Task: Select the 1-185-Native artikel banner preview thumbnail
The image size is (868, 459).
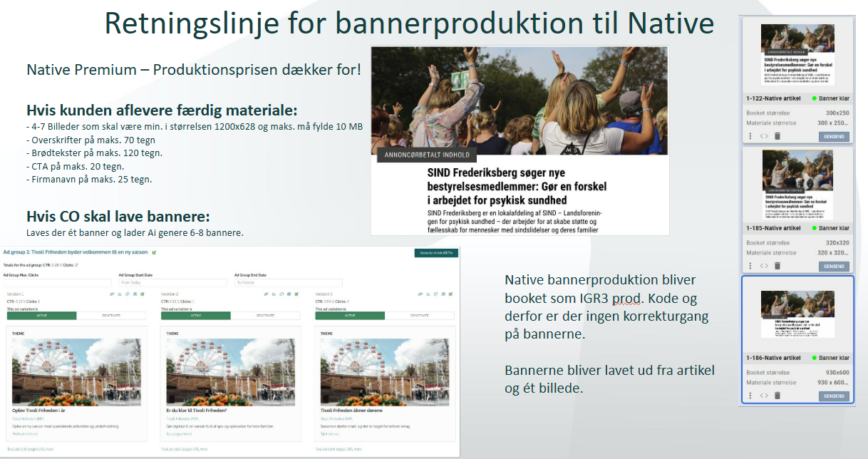Action: (x=797, y=185)
